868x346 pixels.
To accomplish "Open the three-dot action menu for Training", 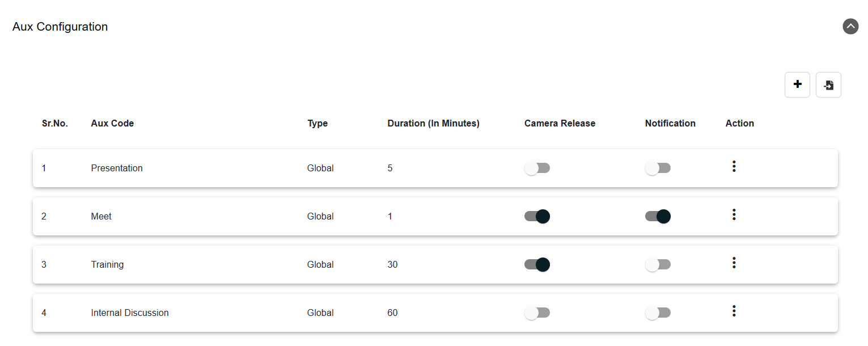I will click(734, 263).
